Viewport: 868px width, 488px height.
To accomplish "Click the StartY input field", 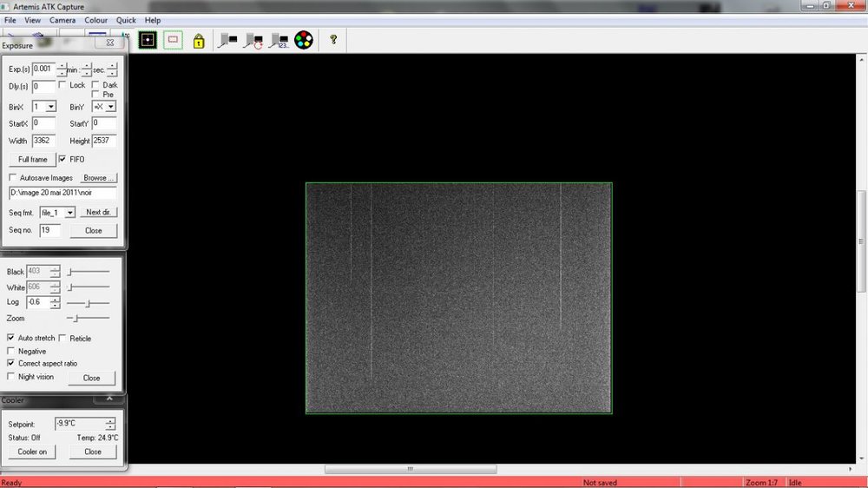I will pos(104,123).
